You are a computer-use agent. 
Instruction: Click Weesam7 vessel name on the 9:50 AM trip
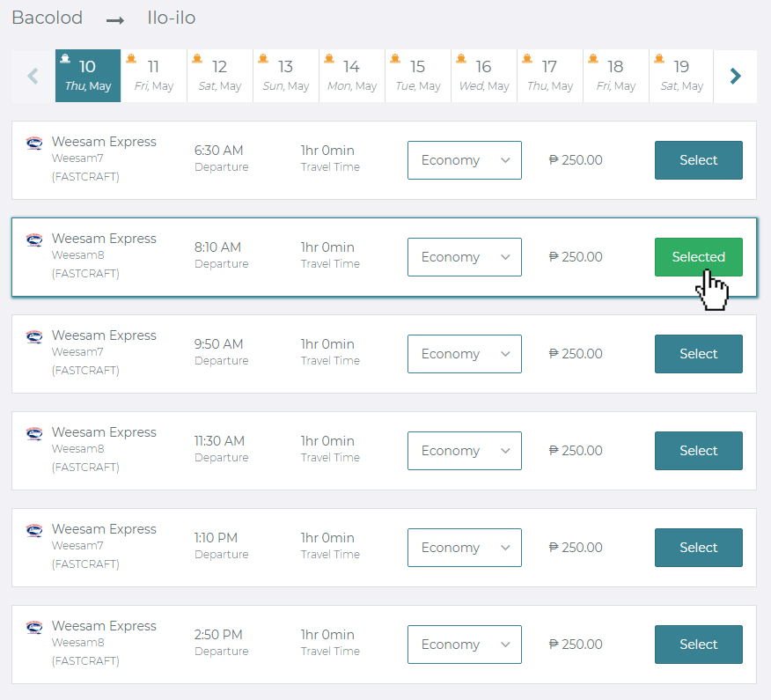click(x=77, y=352)
